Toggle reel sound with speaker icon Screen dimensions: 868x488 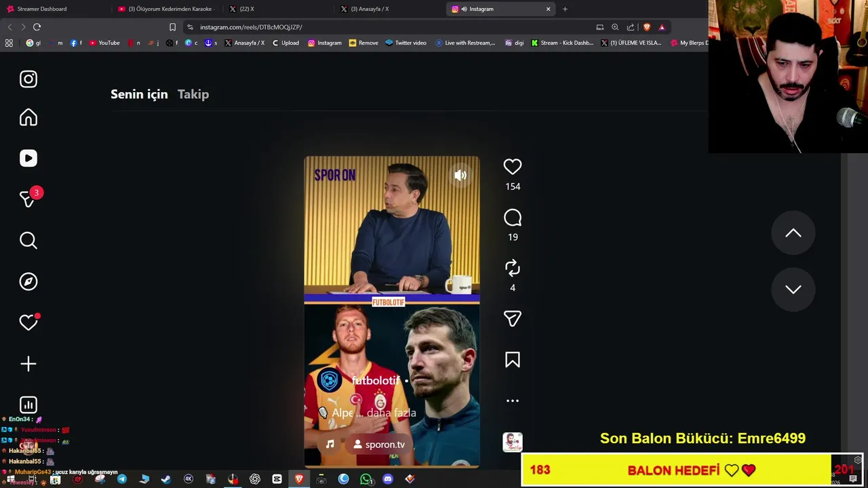click(x=460, y=176)
